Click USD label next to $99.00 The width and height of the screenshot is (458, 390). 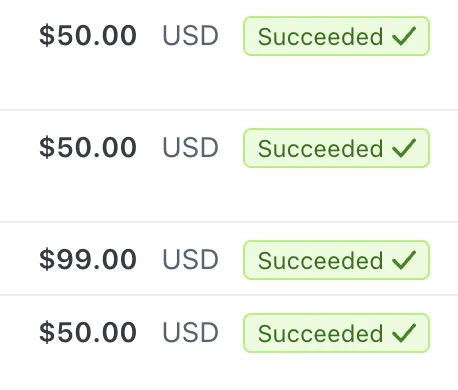[190, 259]
